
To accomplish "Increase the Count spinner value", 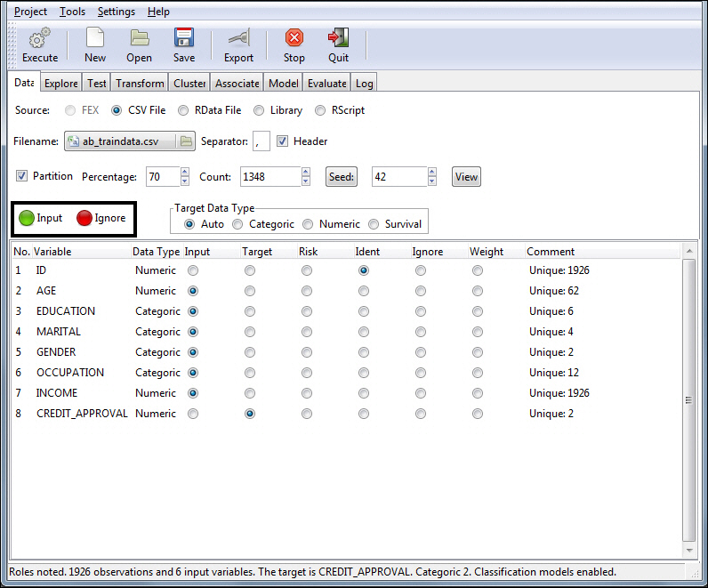I will click(x=306, y=172).
